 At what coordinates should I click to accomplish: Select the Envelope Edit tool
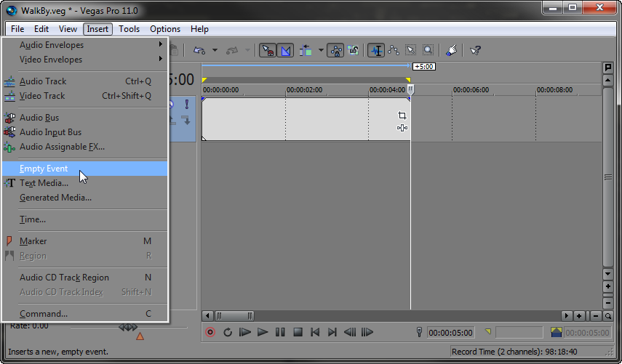(x=394, y=50)
